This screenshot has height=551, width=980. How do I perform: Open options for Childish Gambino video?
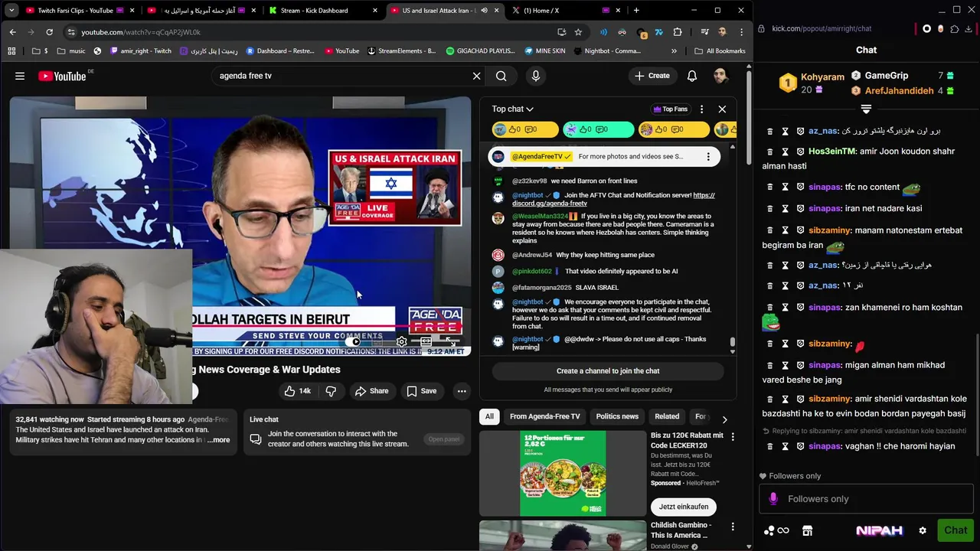[733, 527]
